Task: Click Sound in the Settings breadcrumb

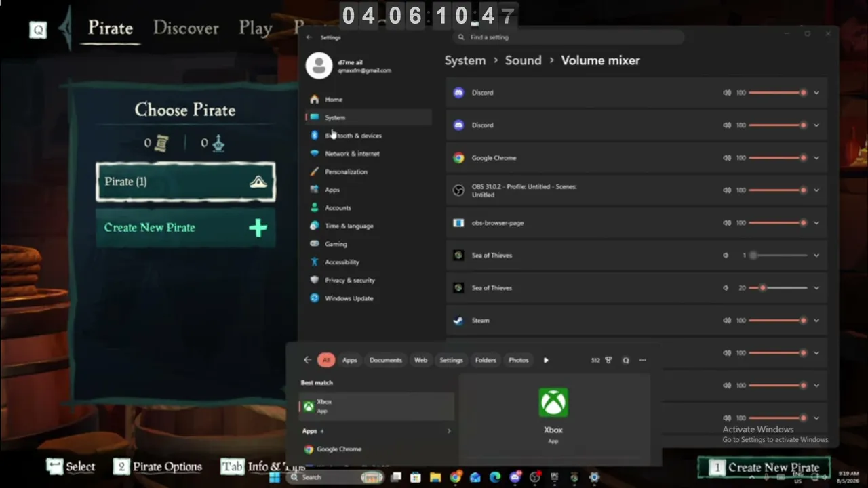Action: tap(524, 60)
